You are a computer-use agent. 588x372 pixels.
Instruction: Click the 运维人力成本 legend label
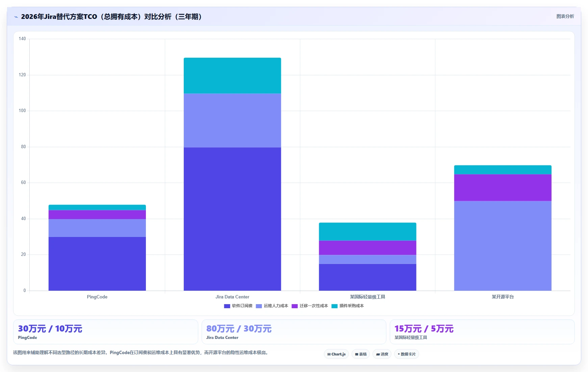point(276,306)
